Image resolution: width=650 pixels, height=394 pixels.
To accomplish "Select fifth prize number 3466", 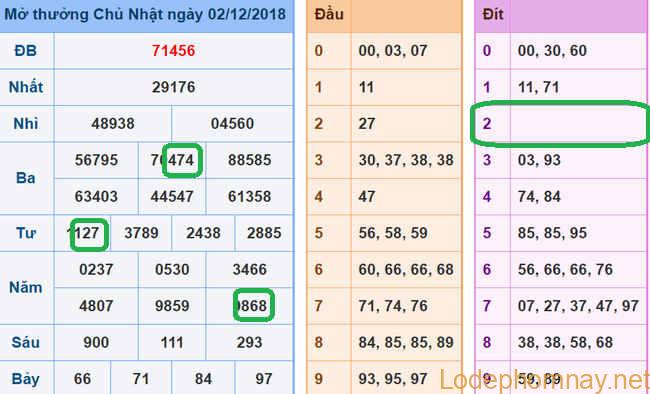I will coord(250,270).
